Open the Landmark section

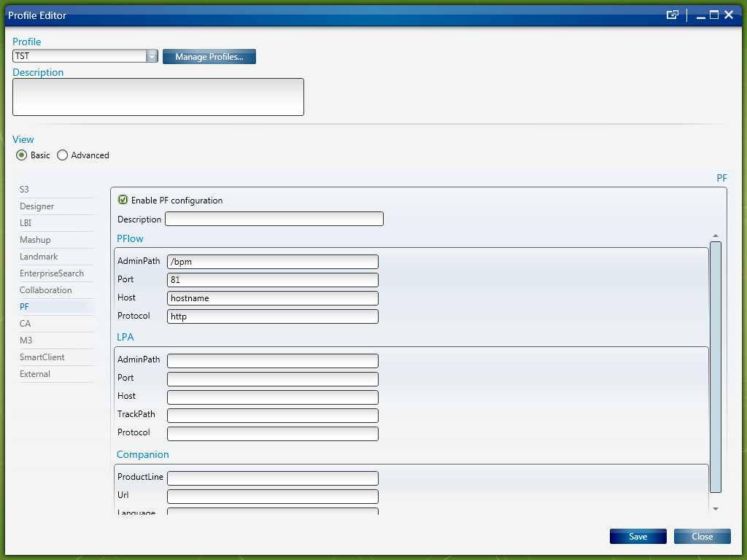click(39, 257)
